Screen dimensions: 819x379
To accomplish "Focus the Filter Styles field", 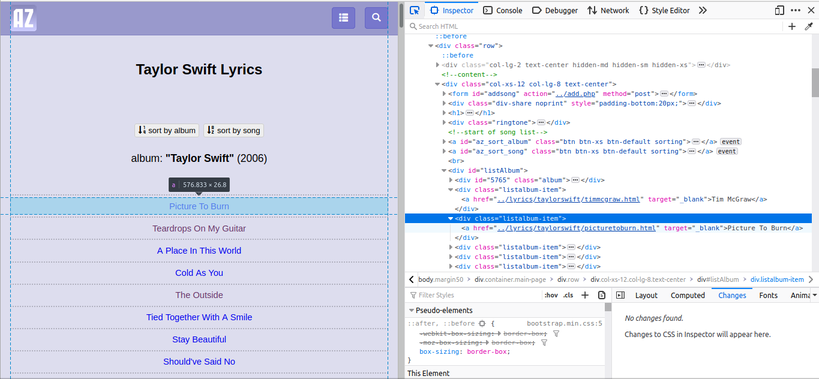I will pyautogui.click(x=475, y=295).
